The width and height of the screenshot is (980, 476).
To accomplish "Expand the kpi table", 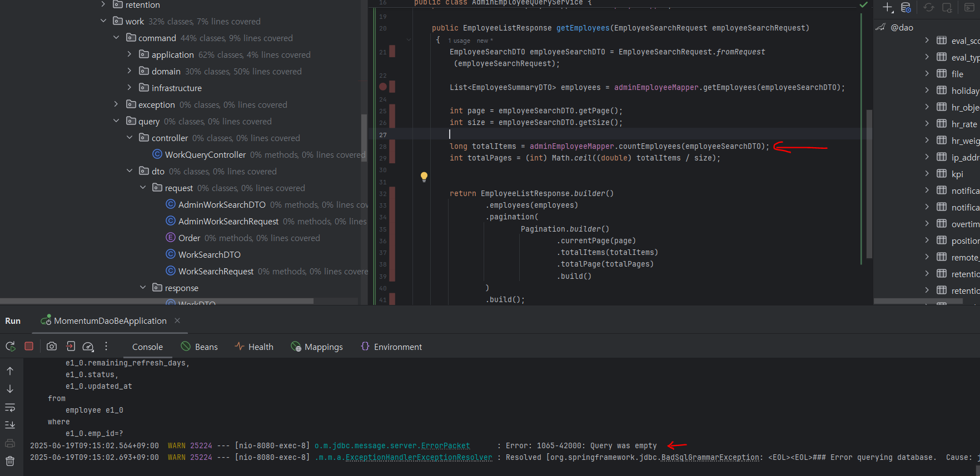I will tap(927, 173).
